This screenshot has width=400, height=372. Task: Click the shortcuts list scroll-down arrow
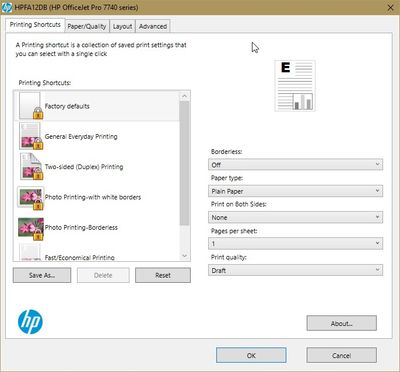[184, 256]
